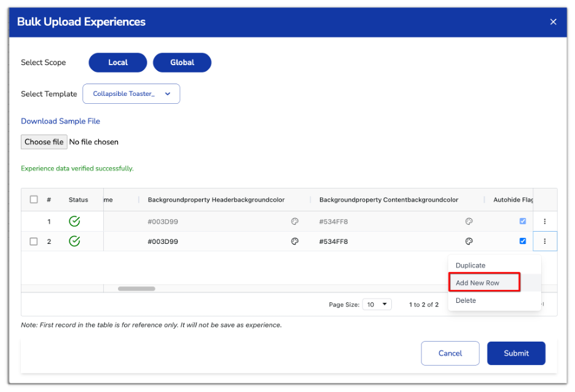Expand the Select Template dropdown

coord(131,93)
